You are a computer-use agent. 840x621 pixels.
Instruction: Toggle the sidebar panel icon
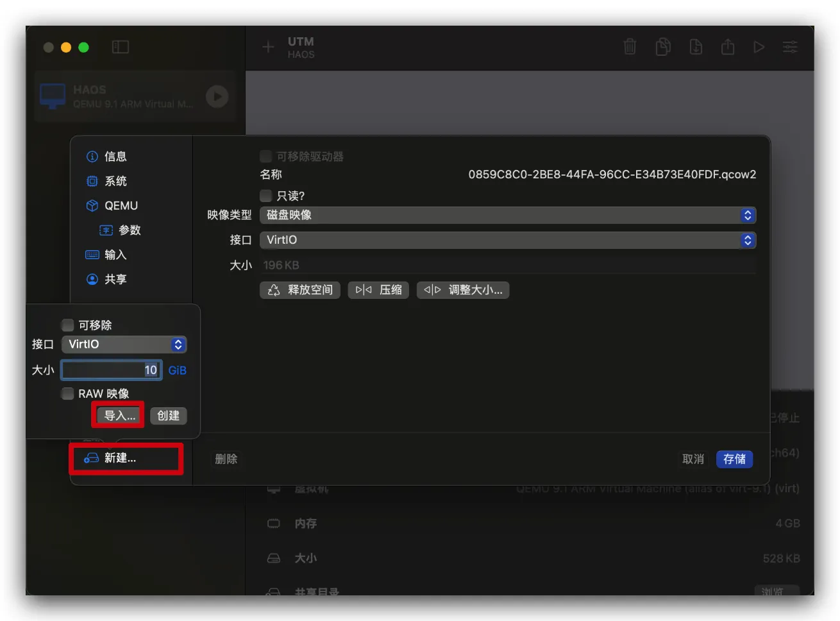[x=121, y=47]
